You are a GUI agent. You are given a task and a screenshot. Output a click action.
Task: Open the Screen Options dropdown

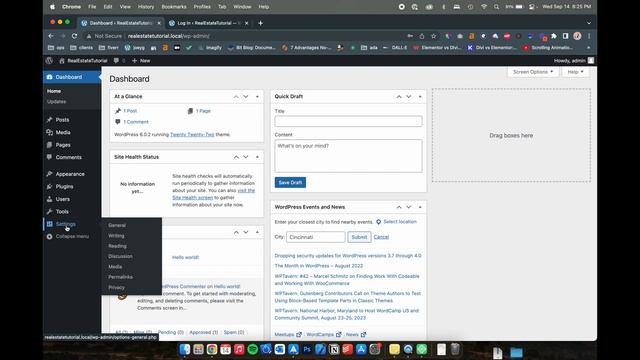533,72
